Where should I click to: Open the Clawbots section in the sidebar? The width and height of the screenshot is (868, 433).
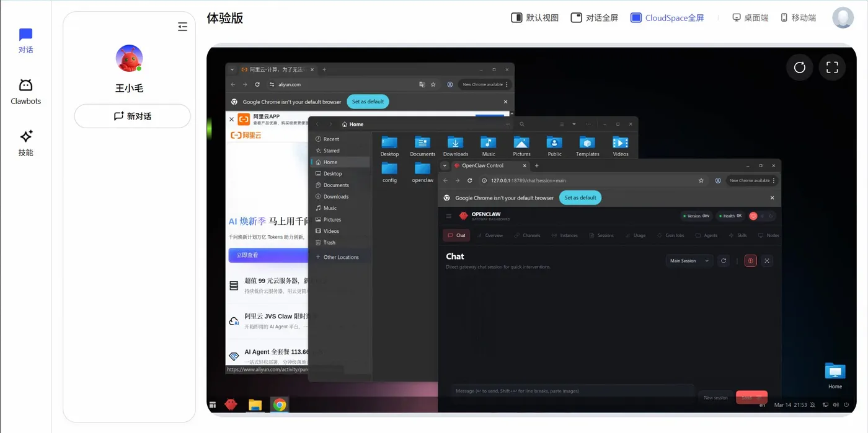click(x=25, y=92)
